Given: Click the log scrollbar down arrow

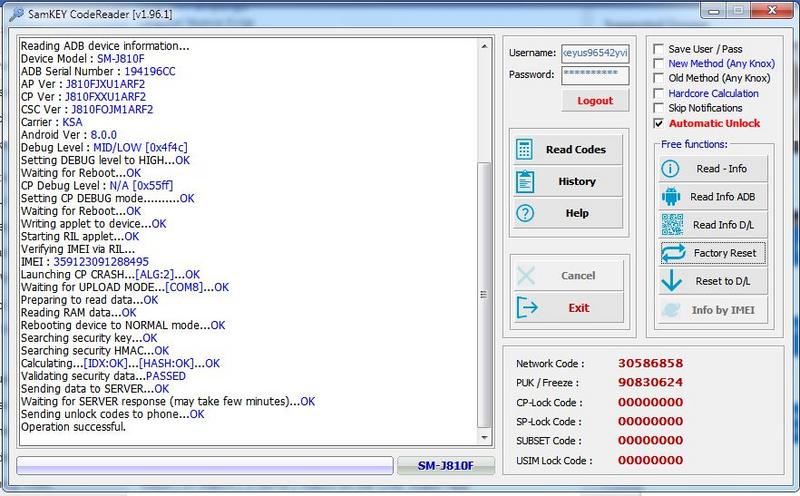Looking at the screenshot, I should [484, 437].
